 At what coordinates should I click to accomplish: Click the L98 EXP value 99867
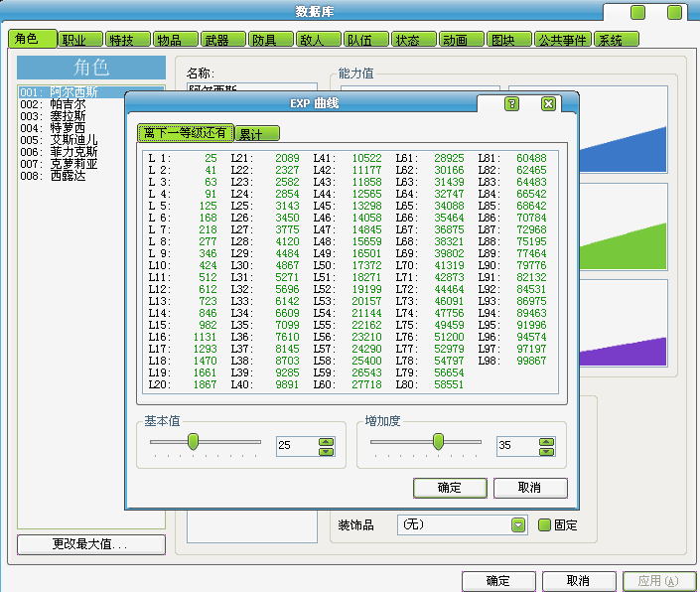point(531,361)
